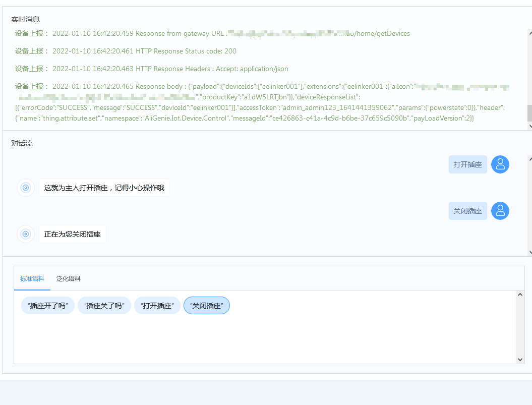This screenshot has width=532, height=405.
Task: Click the log line HTTP Response Status code: 200
Action: tap(126, 51)
